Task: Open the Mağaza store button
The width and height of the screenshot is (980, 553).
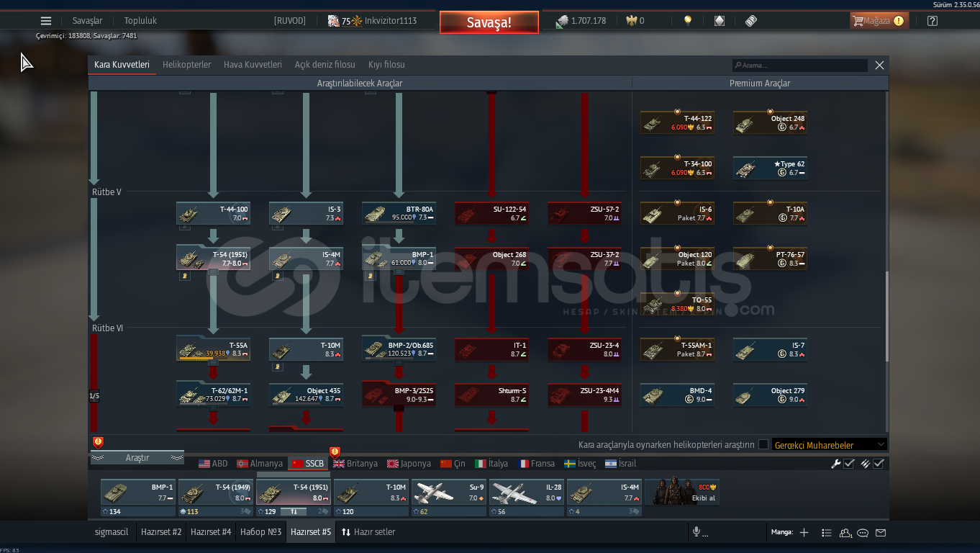Action: click(878, 21)
